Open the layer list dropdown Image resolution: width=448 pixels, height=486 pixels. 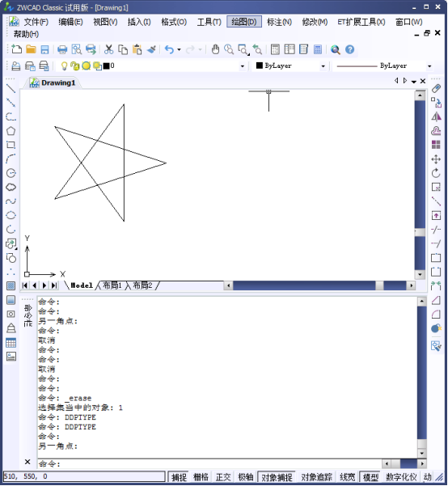[242, 66]
